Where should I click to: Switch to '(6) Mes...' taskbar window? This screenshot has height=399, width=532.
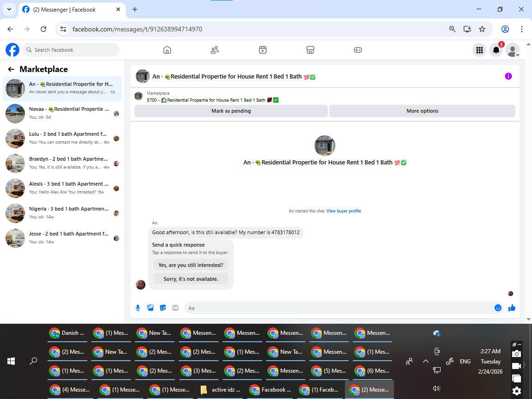(373, 371)
